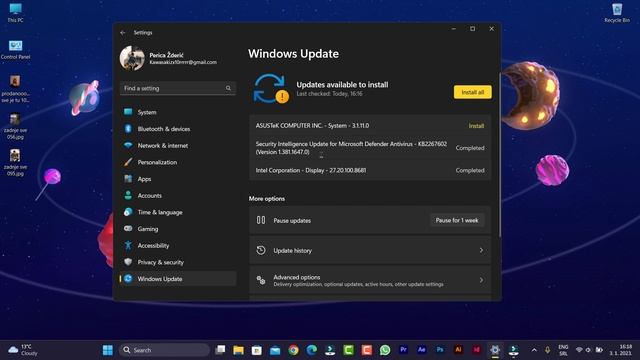Screen dimensions: 640x360
Task: Open the Control Panel desktop icon
Action: (x=16, y=50)
